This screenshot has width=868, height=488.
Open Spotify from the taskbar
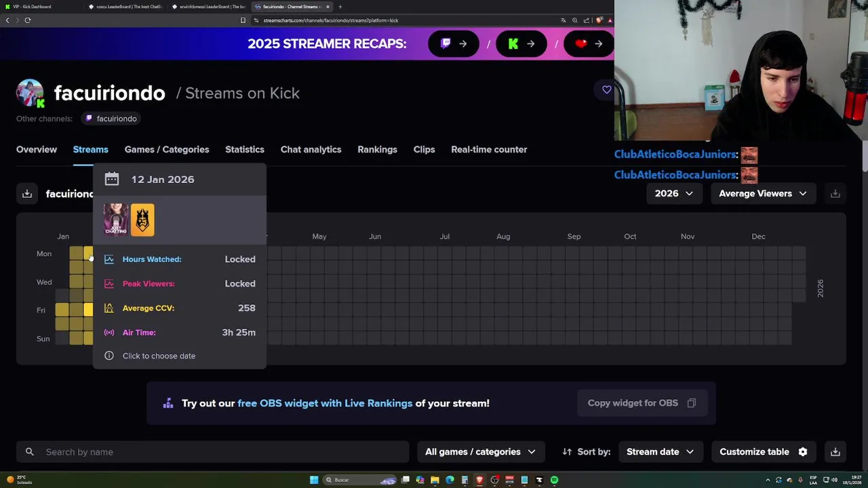pyautogui.click(x=554, y=480)
